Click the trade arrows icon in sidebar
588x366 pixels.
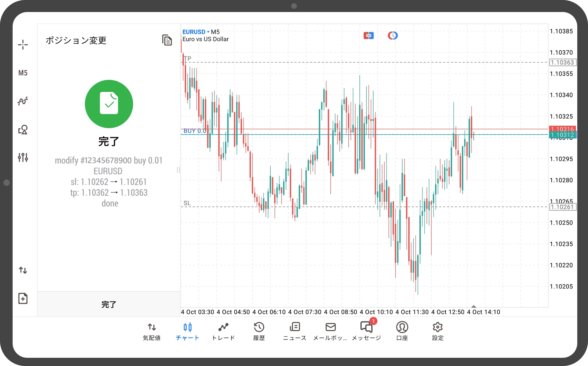tap(23, 270)
